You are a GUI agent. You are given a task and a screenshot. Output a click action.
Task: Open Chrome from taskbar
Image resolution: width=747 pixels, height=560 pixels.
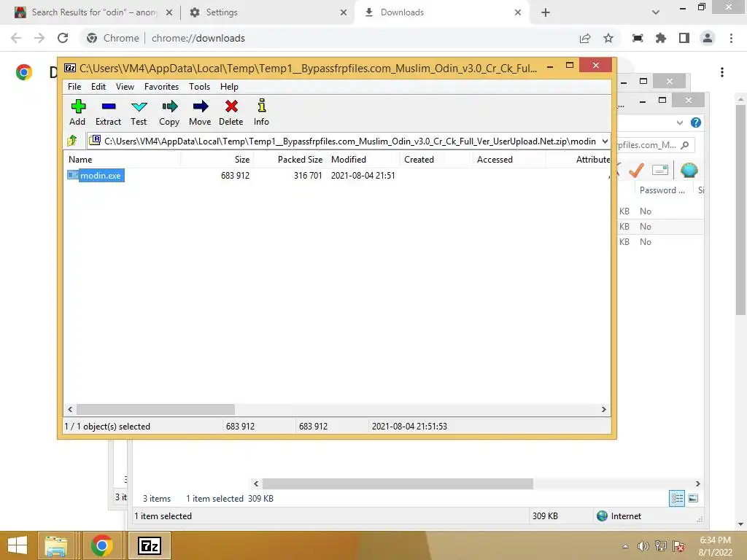101,545
